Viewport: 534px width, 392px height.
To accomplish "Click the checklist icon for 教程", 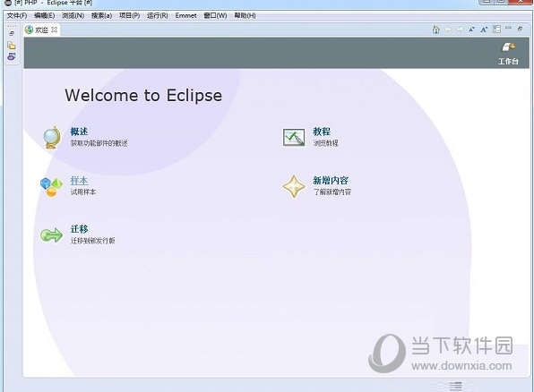I will point(294,138).
